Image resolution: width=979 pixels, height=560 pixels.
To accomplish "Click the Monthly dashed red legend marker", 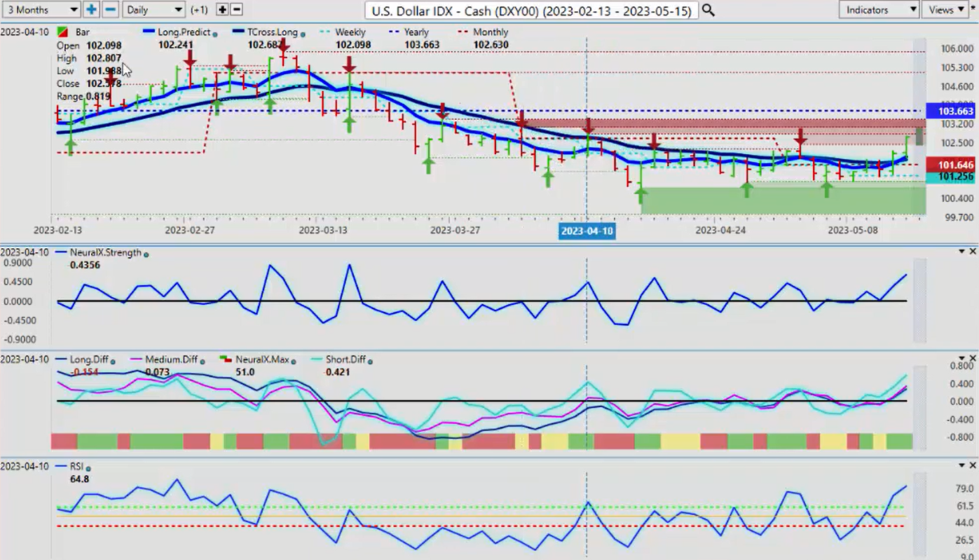I will pos(463,32).
